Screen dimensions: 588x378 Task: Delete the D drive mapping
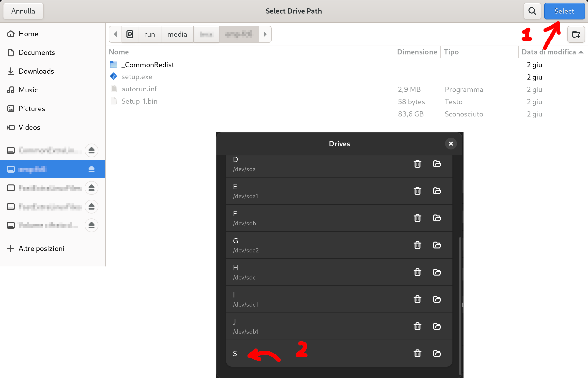click(417, 164)
